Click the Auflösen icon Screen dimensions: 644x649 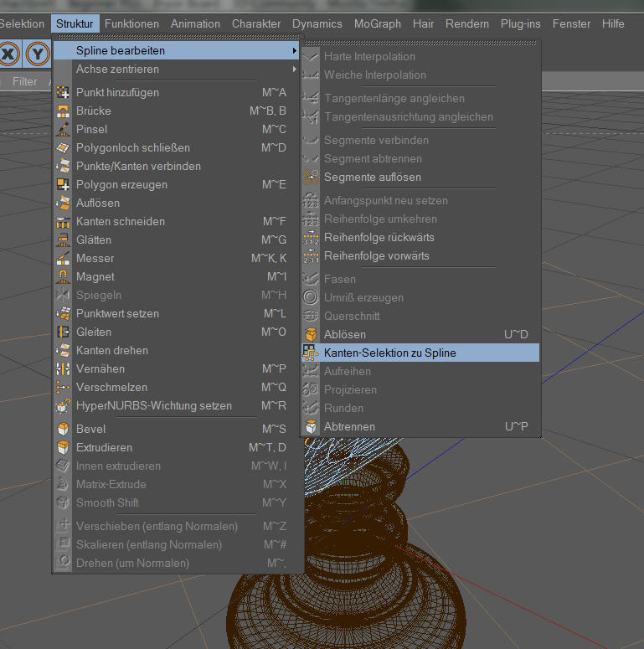(x=63, y=203)
